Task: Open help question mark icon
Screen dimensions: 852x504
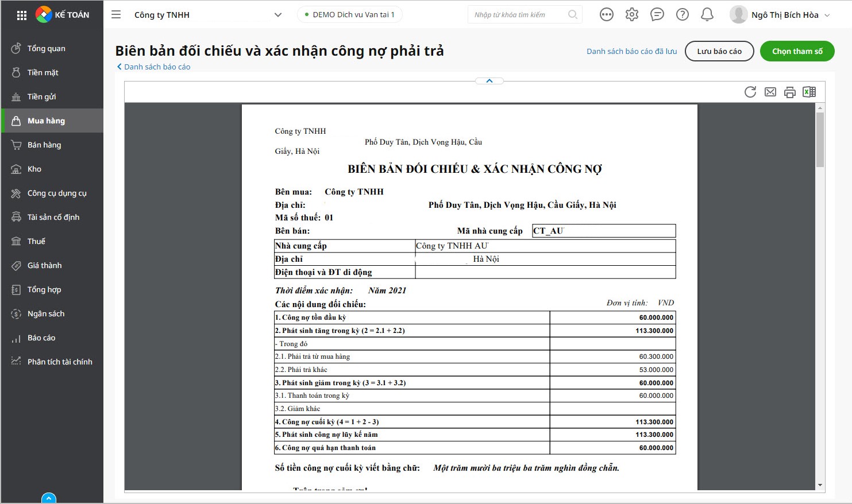Action: coord(683,14)
